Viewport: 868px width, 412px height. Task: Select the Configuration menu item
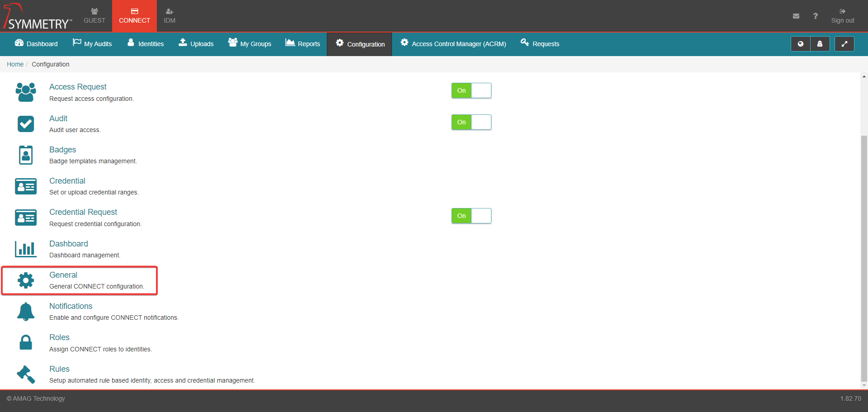point(360,44)
